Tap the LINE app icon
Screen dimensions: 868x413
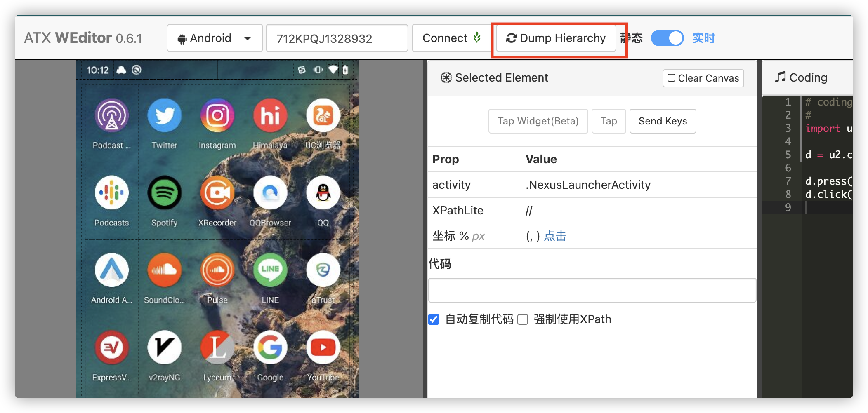(x=270, y=270)
